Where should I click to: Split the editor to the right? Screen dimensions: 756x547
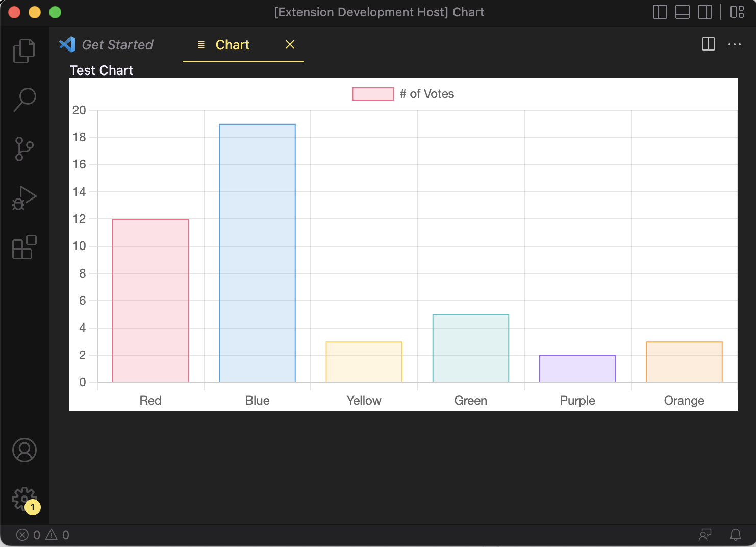point(708,44)
